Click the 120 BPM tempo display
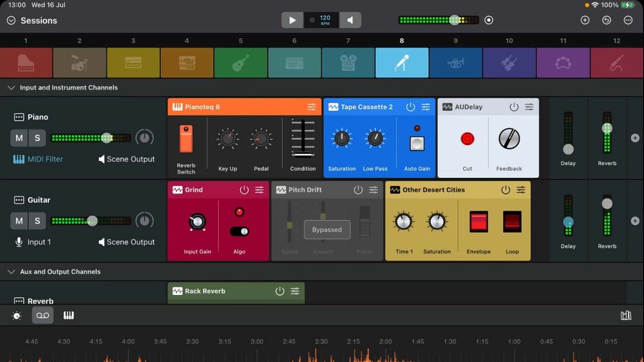Screen dimensions: 644x362 pos(321,20)
